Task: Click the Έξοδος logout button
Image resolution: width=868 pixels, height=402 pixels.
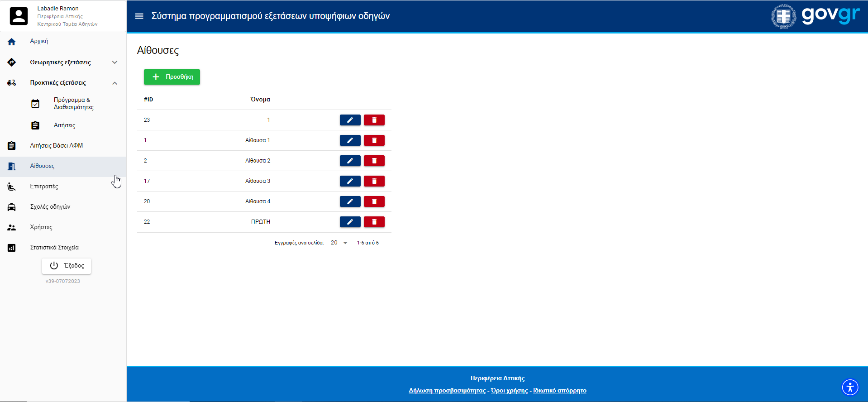Action: pyautogui.click(x=67, y=266)
